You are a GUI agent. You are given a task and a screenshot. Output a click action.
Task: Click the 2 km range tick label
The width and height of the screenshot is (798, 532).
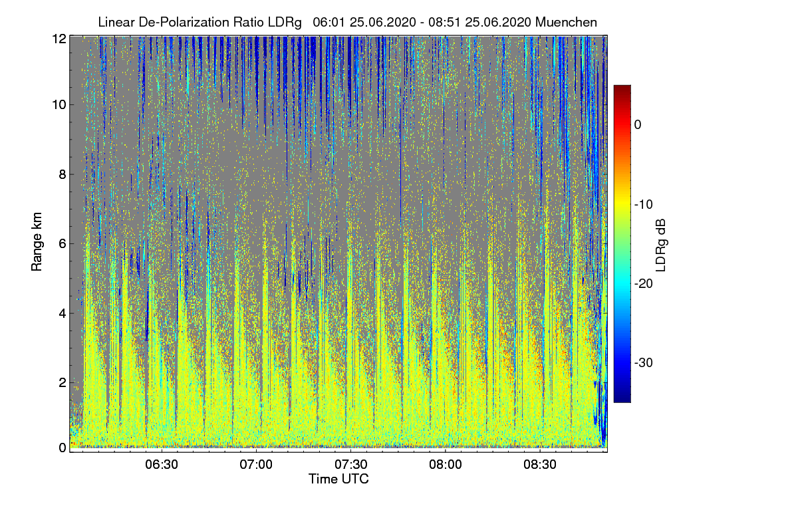(x=63, y=382)
